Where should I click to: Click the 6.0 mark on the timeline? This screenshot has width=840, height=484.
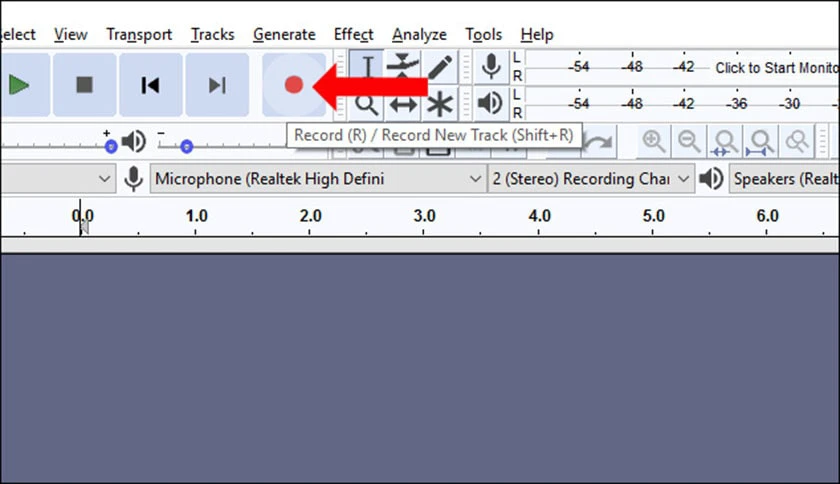pyautogui.click(x=768, y=216)
